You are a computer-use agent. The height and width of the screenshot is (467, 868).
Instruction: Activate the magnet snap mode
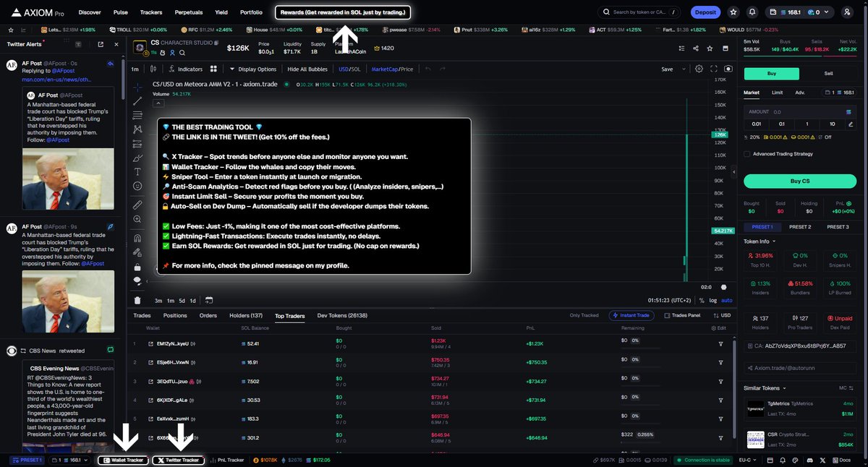click(137, 238)
